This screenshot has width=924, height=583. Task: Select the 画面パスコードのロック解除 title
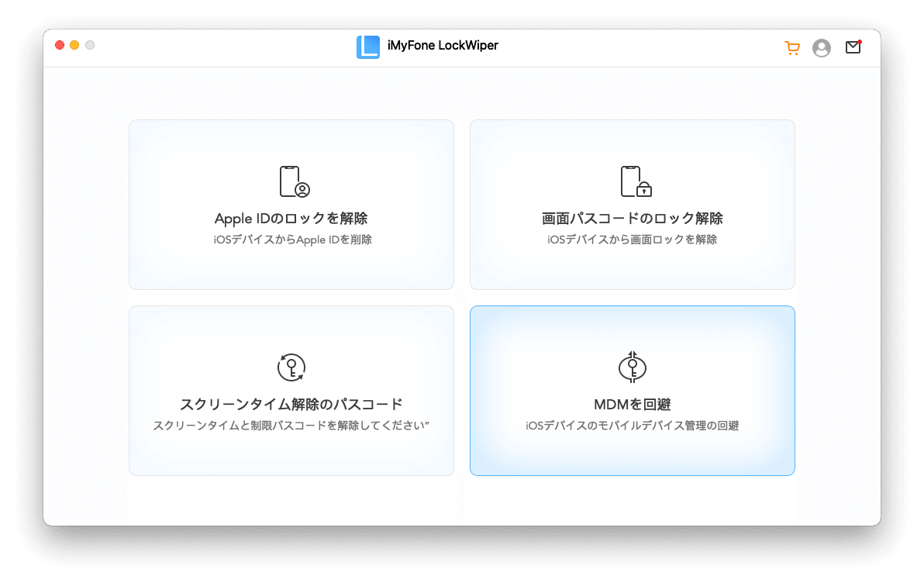pos(633,219)
